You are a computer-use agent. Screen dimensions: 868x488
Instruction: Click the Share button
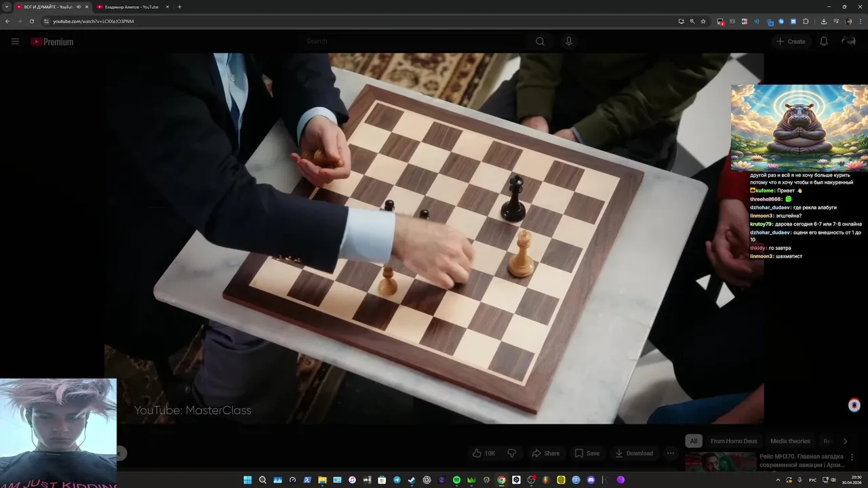point(546,453)
